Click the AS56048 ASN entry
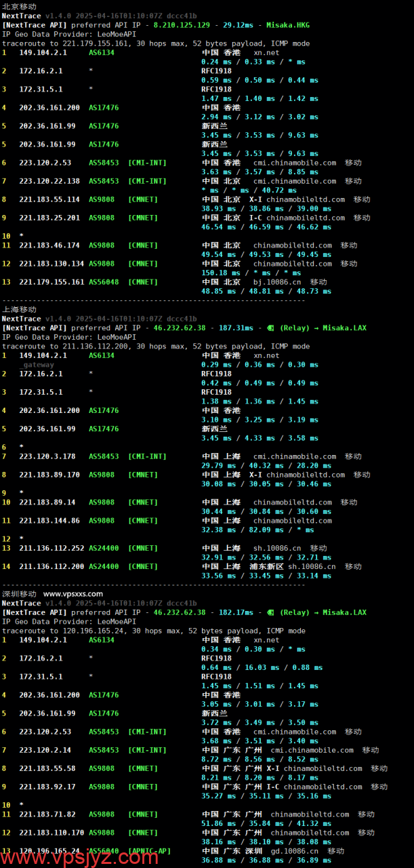Screen dimensions: 414x868 [104, 282]
